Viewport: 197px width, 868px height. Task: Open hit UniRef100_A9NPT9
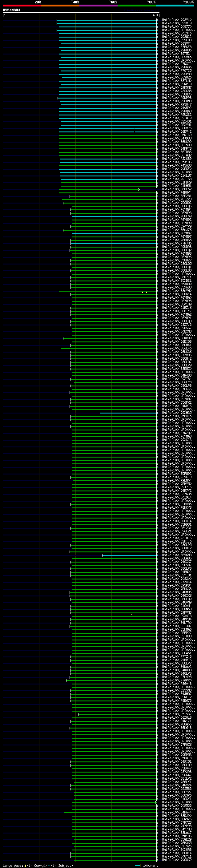coord(176,84)
